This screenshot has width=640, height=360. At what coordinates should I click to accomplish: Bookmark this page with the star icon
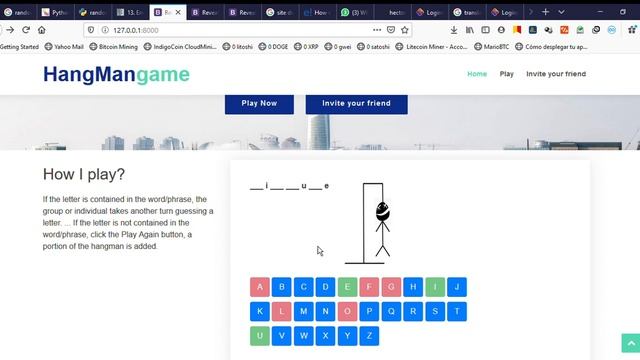[404, 30]
